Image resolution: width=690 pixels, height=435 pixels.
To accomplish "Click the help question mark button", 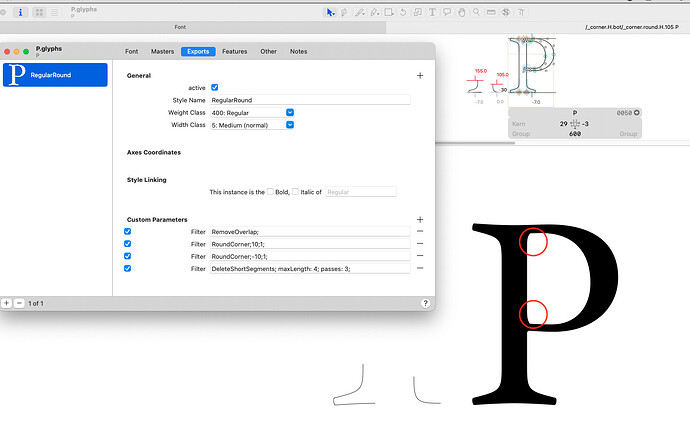I will (x=425, y=302).
